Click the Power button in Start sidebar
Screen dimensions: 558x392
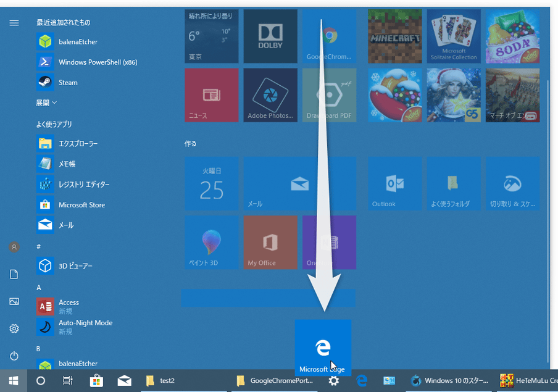pos(14,356)
